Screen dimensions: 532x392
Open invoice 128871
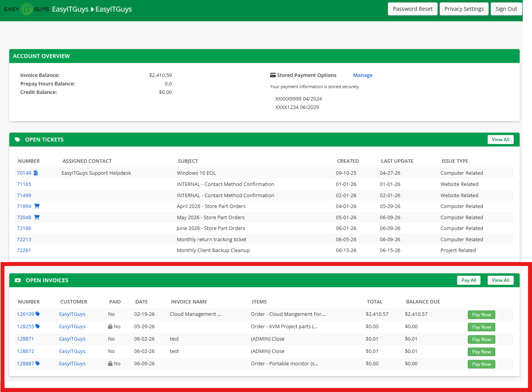coord(26,339)
